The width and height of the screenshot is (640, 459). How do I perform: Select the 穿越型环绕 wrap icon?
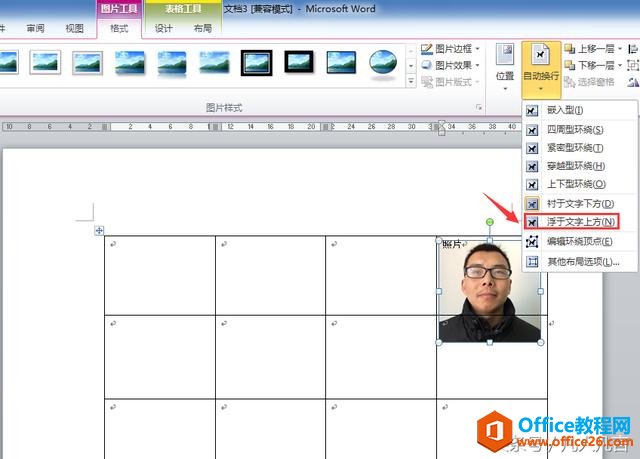(532, 166)
